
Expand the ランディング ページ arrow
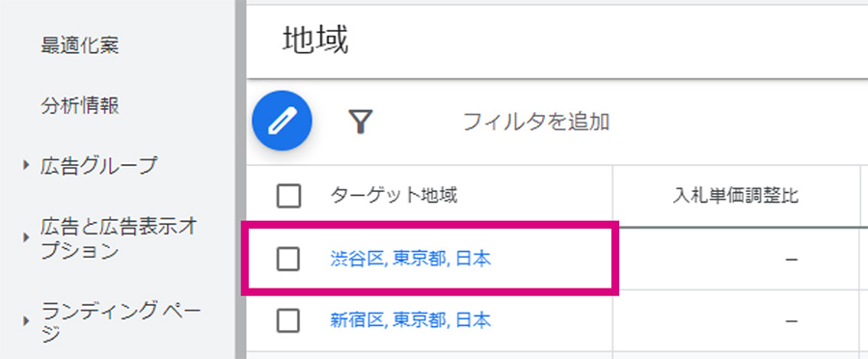(26, 320)
